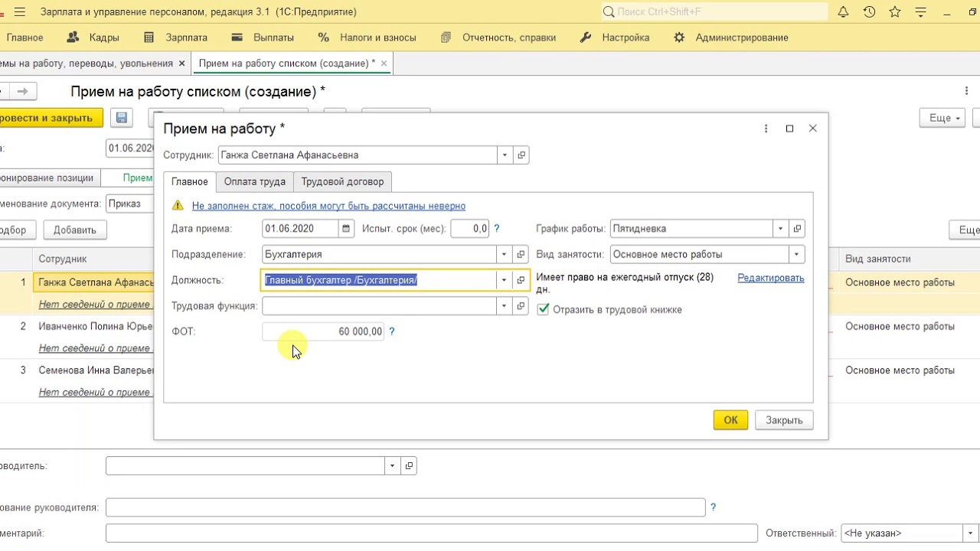Open the history clock icon
The image size is (980, 551).
click(x=869, y=12)
